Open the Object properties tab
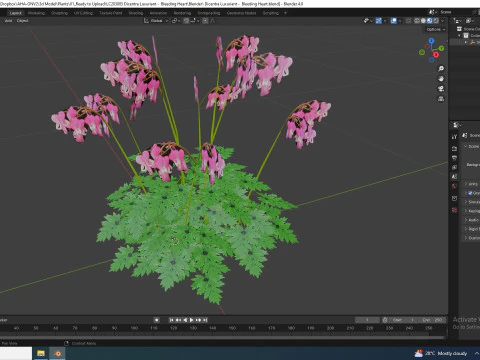Viewport: 480px width, 360px height. [x=454, y=198]
